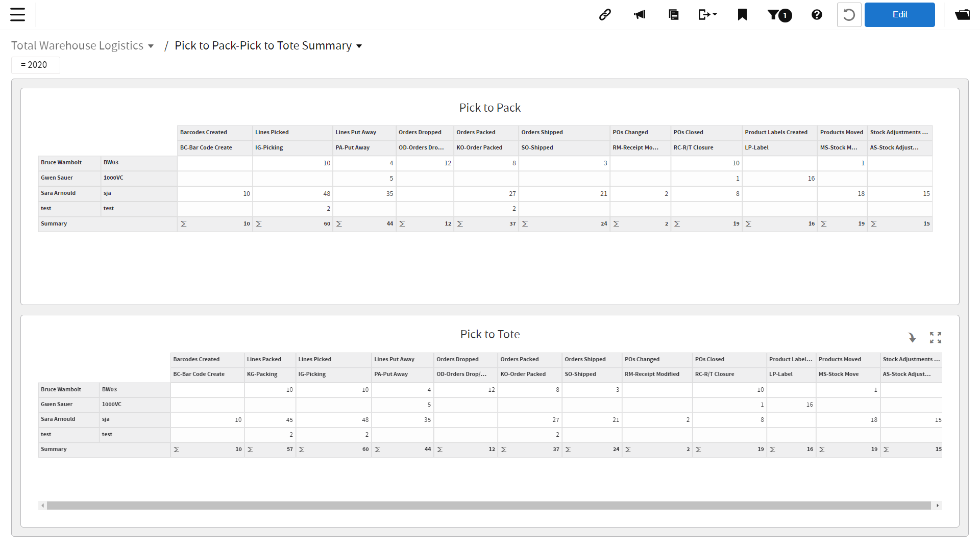Open the briefcase icon at top right
The image size is (980, 551).
tap(963, 14)
